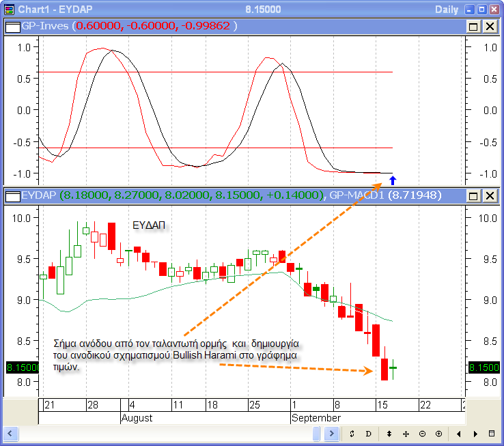This screenshot has width=504, height=446.
Task: Click the horizontal scrollbar right arrow
Action: point(331,434)
